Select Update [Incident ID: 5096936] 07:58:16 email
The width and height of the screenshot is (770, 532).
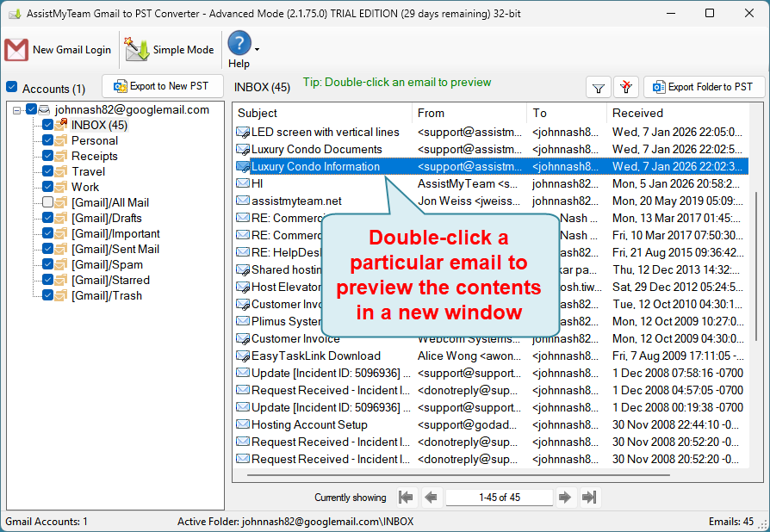point(491,374)
